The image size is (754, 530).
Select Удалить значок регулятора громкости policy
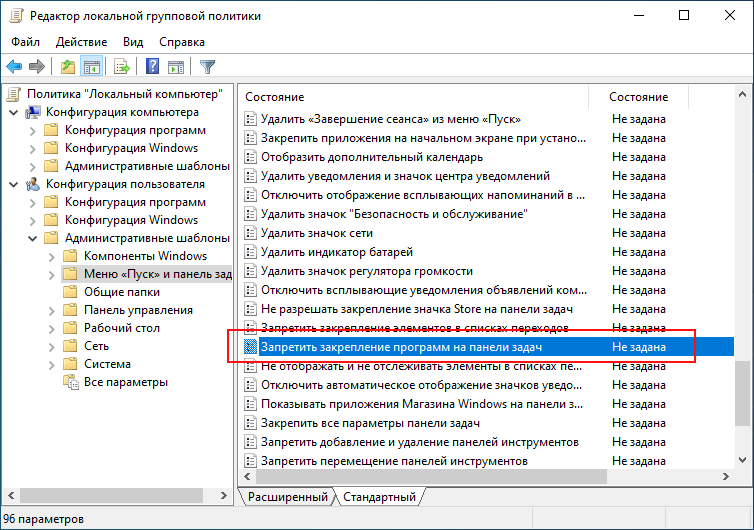(367, 271)
